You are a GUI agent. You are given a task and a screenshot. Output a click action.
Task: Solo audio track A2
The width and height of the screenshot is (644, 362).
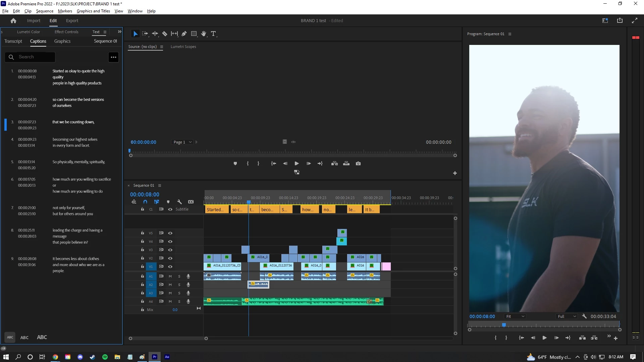(179, 285)
